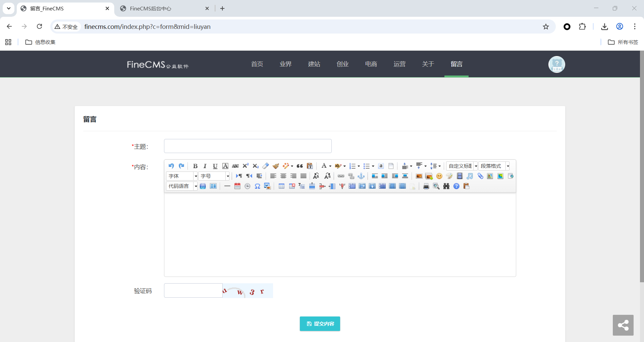Open the 字体 font family dropdown
The height and width of the screenshot is (342, 644).
182,176
